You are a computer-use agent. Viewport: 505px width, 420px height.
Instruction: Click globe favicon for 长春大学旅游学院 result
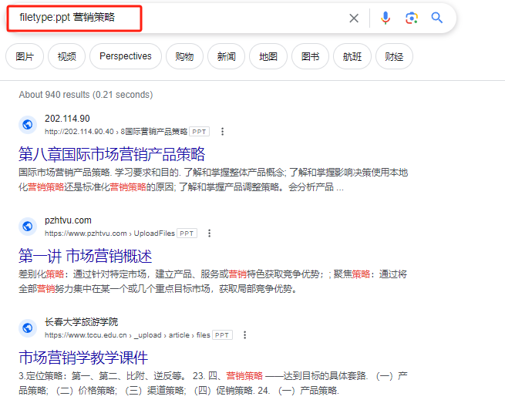[28, 328]
